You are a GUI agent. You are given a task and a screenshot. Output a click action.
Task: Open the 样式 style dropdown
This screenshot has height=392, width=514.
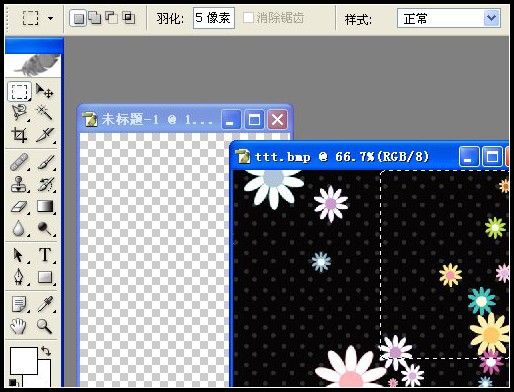pos(491,18)
